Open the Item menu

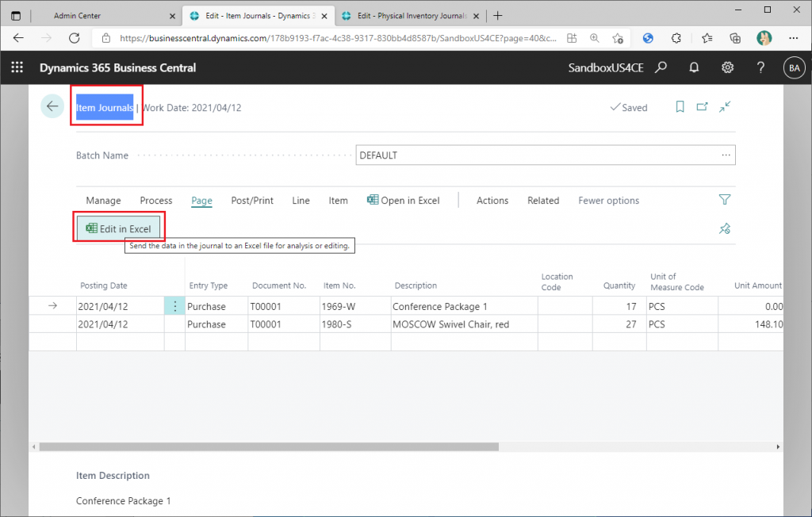click(x=338, y=201)
